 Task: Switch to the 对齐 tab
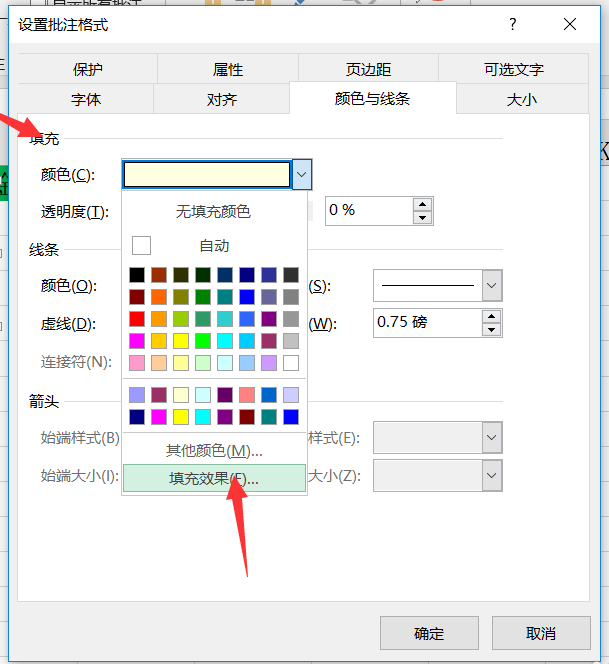pos(221,99)
